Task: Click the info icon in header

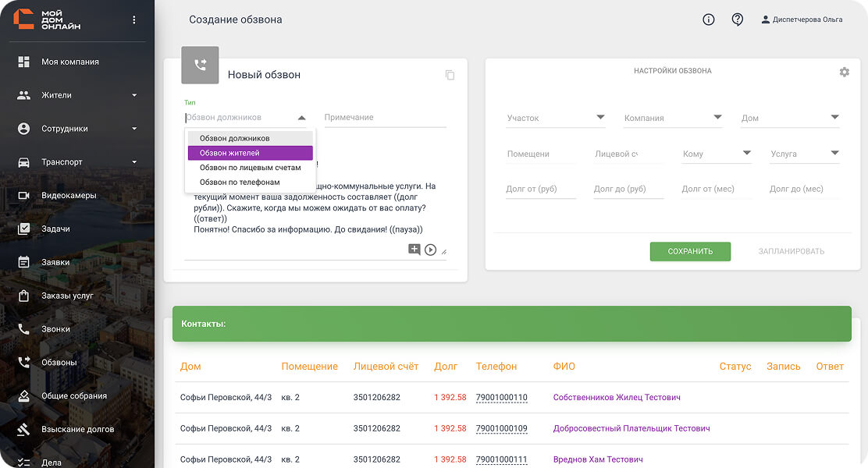Action: (x=709, y=19)
